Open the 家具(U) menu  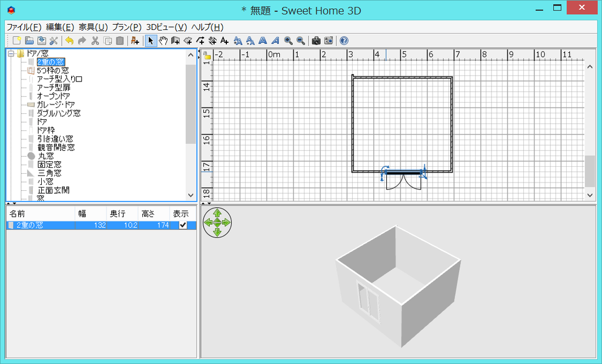93,27
